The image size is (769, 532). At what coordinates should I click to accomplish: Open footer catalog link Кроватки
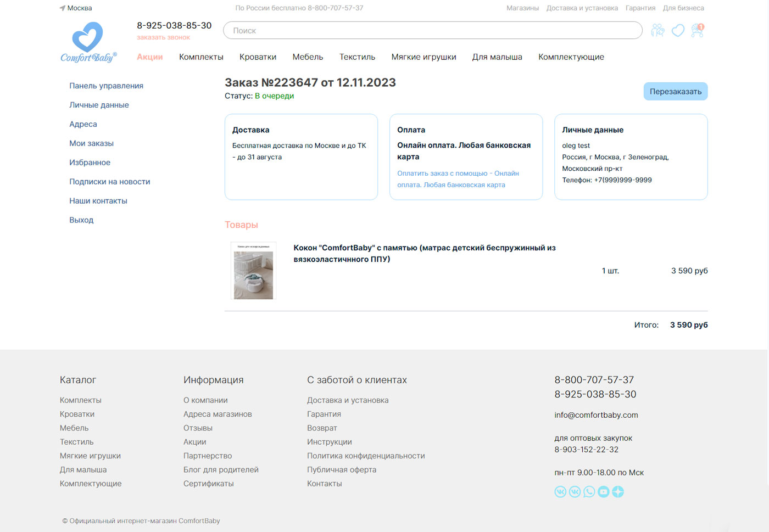77,414
